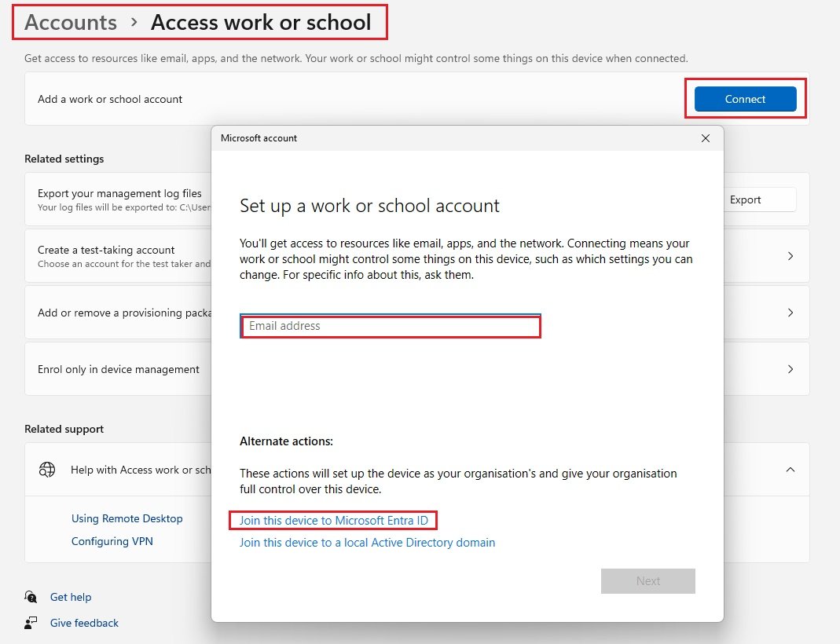840x644 pixels.
Task: Click the Get help headset icon
Action: pos(31,596)
